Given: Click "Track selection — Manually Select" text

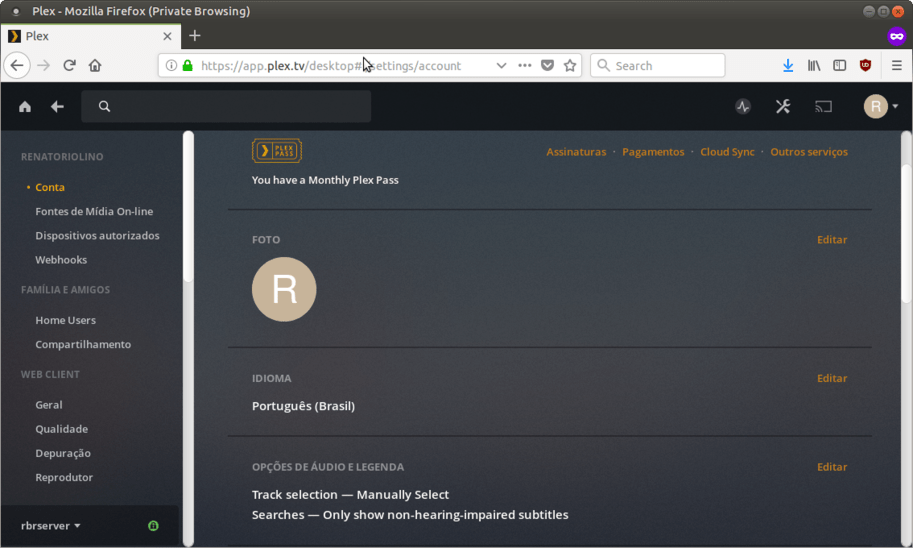Looking at the screenshot, I should [x=350, y=495].
